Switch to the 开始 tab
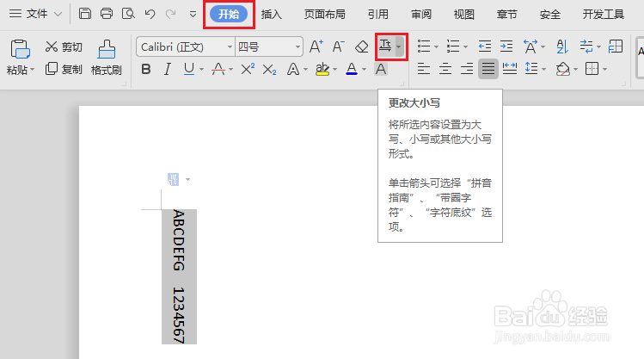Viewport: 644px width, 359px height. [x=229, y=14]
